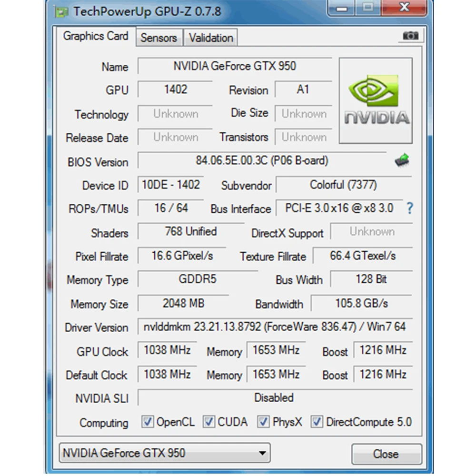Screen dimensions: 476x476
Task: Click the Technology field showing Unknown
Action: 175,114
